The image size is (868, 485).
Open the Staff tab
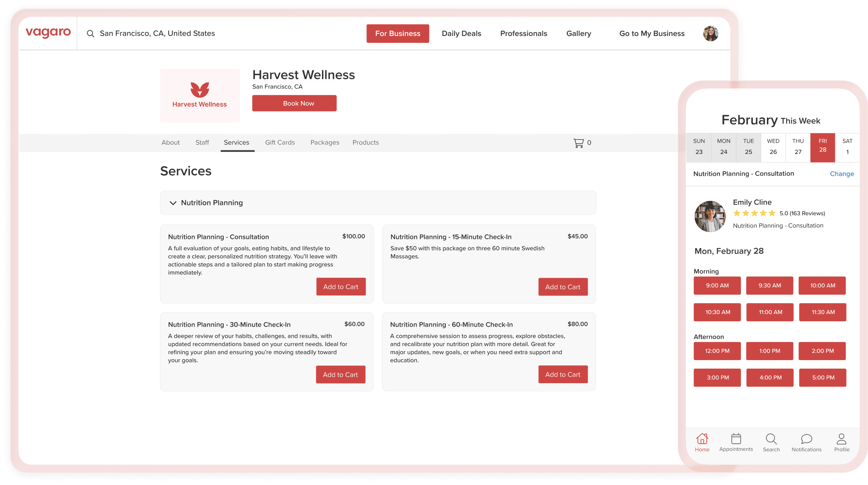(202, 142)
